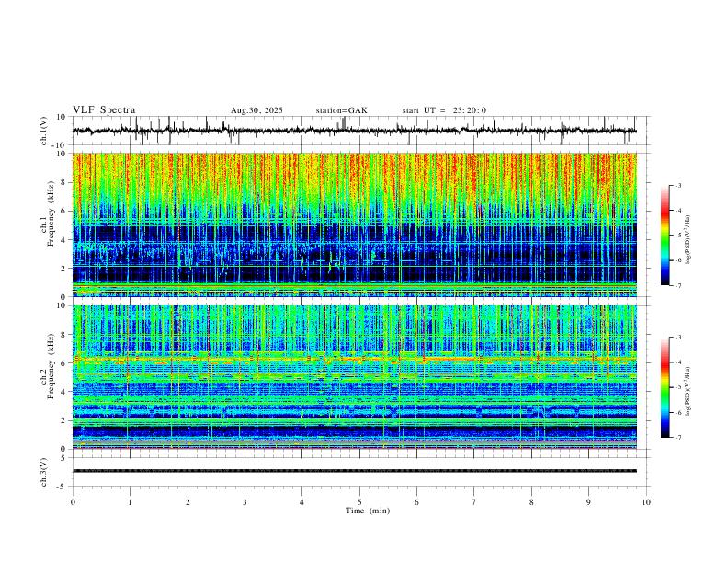Viewport: 728px width, 563px height.
Task: Click the lower PSD color scale bar
Action: (x=665, y=387)
